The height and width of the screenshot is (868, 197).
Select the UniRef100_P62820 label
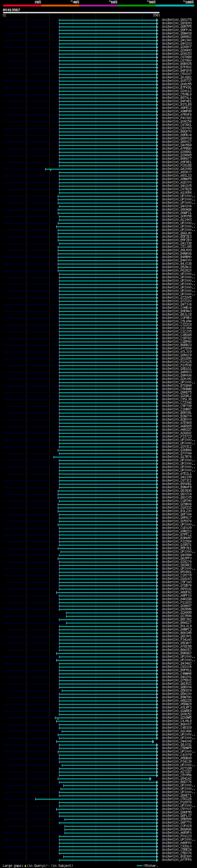coord(176,270)
